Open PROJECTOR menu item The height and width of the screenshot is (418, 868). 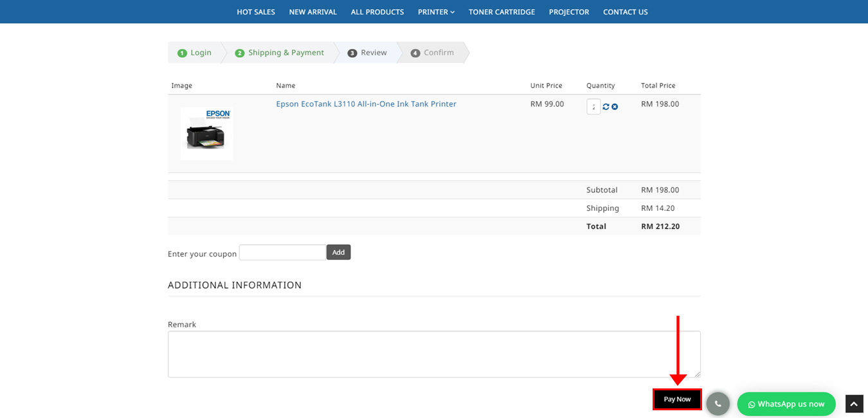[569, 12]
